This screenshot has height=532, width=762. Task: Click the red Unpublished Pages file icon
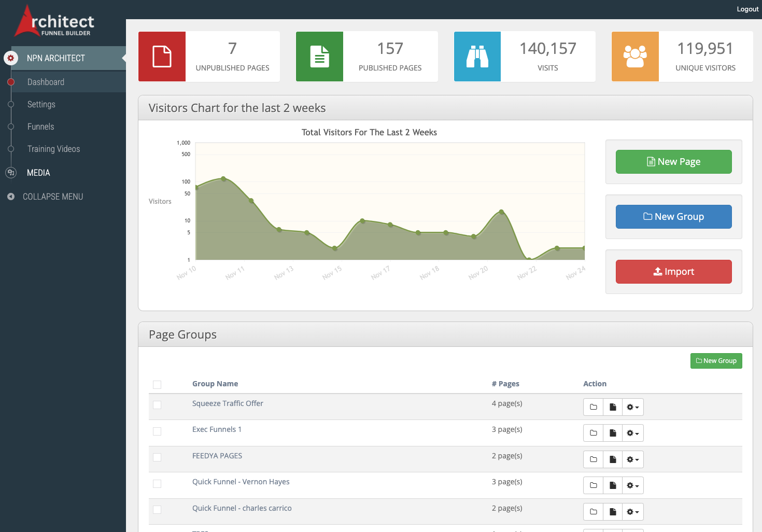pos(162,57)
